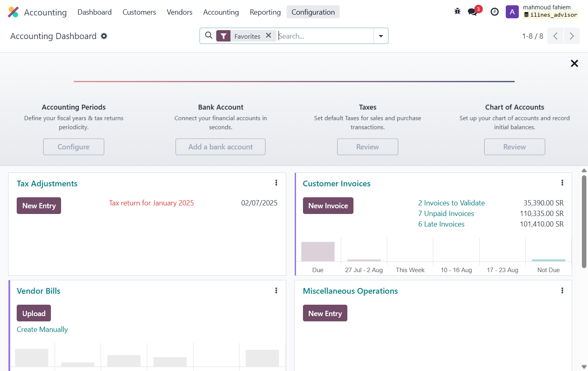
Task: Expand the search options dropdown
Action: pos(381,36)
